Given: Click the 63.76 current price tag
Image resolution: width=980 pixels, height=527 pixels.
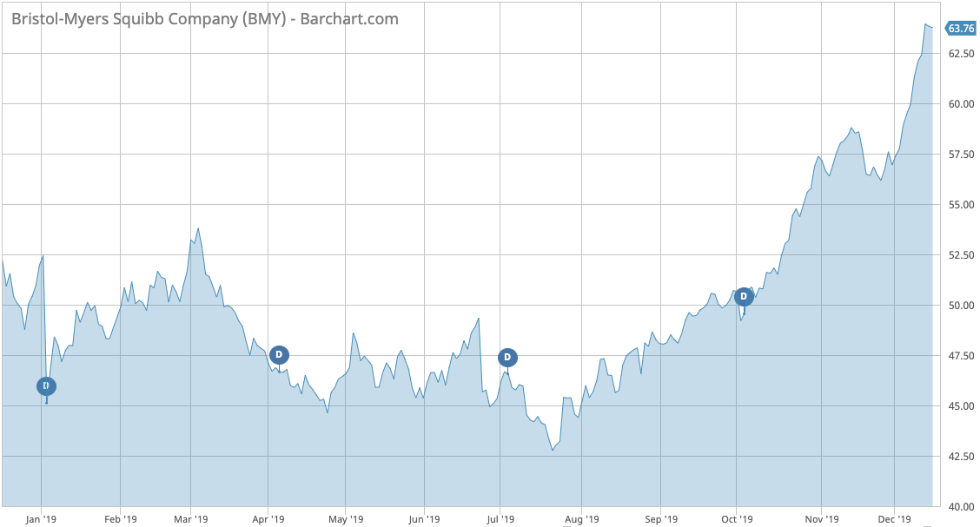Looking at the screenshot, I should (960, 29).
